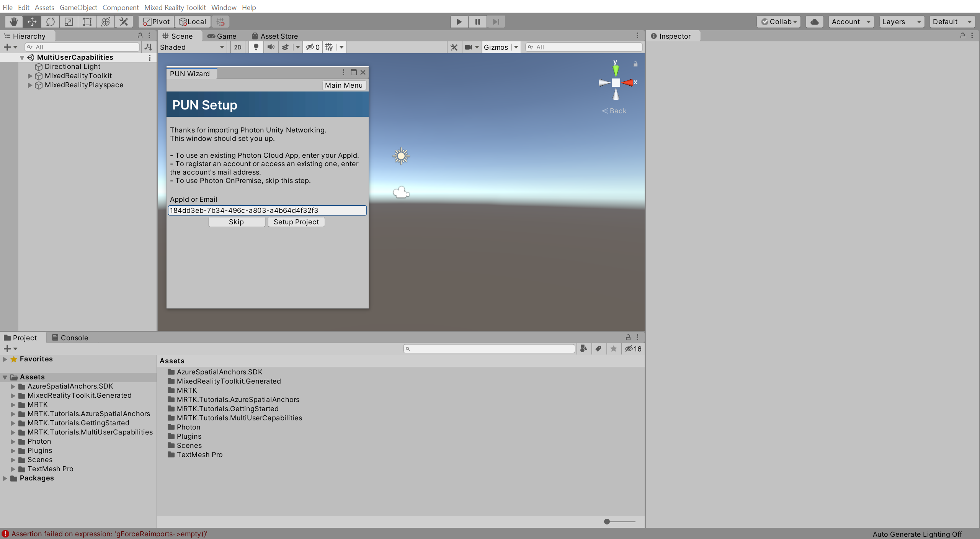Select the Hand tool in toolbar
The image size is (980, 539).
(12, 21)
